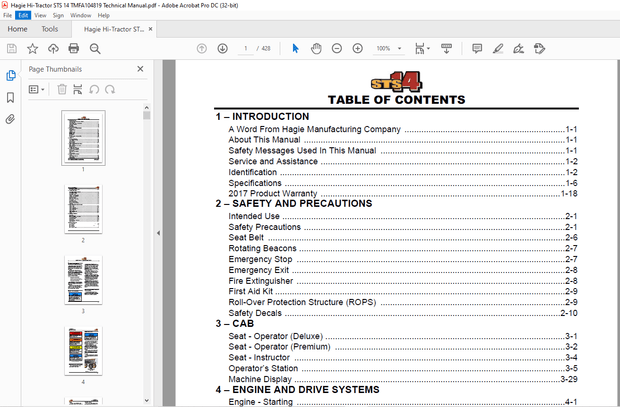Print the document using printer icon
Screen dimensions: 620x407
pos(74,49)
